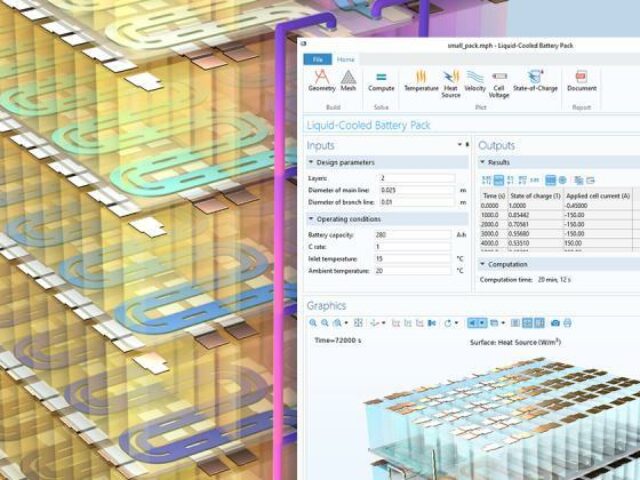Take an image snapshot with camera icon

pyautogui.click(x=555, y=323)
